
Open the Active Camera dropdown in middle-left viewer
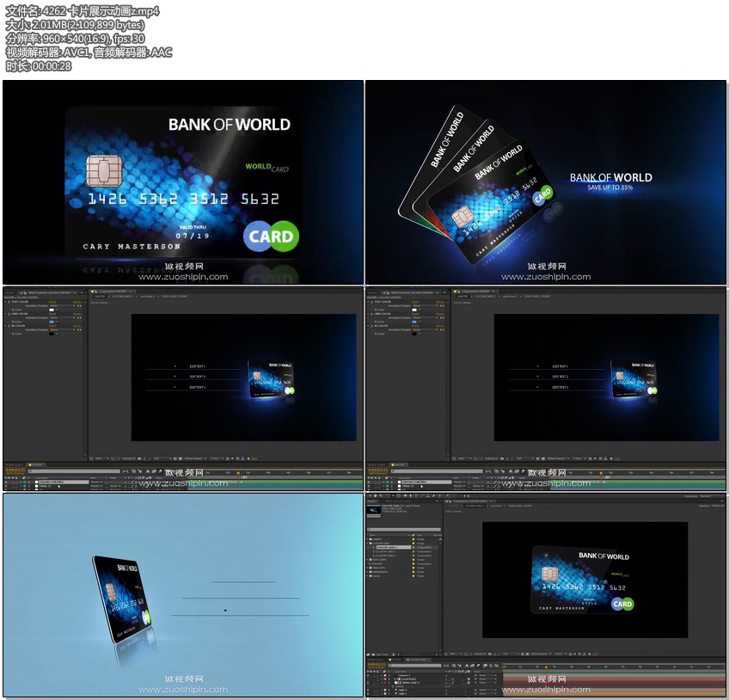pos(194,458)
